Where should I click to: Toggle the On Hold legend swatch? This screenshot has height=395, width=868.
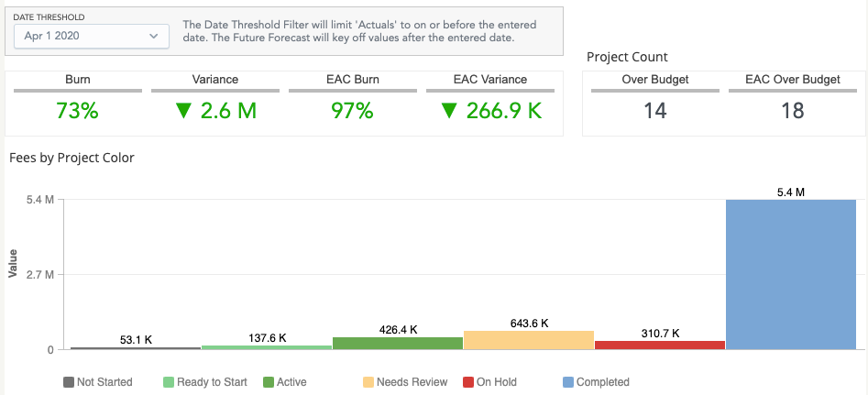tap(468, 382)
